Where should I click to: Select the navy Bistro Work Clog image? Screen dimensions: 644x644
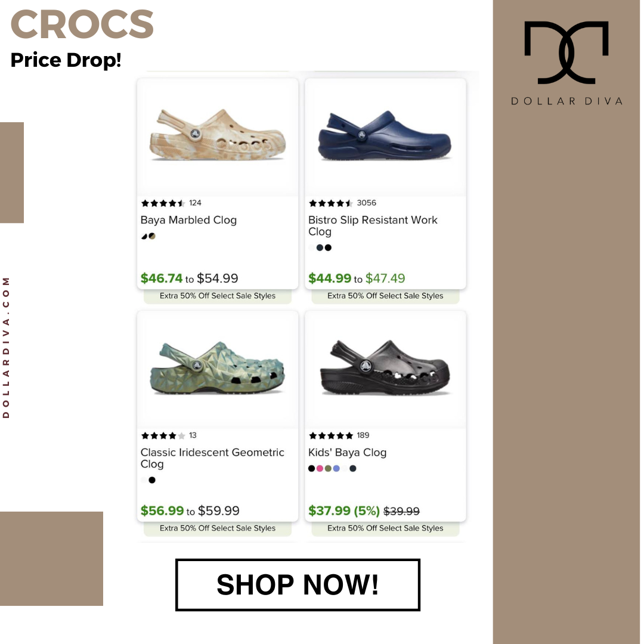point(385,135)
